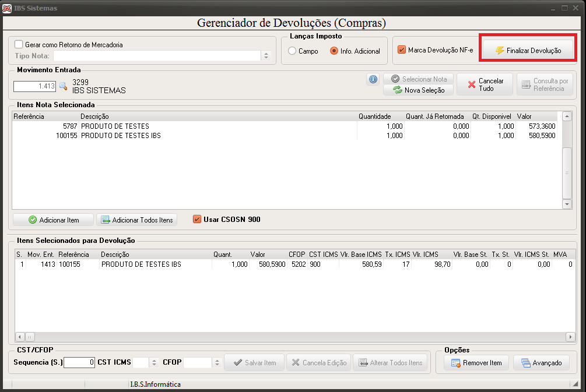Click Finalizar Devolução button
The image size is (586, 392).
point(528,51)
